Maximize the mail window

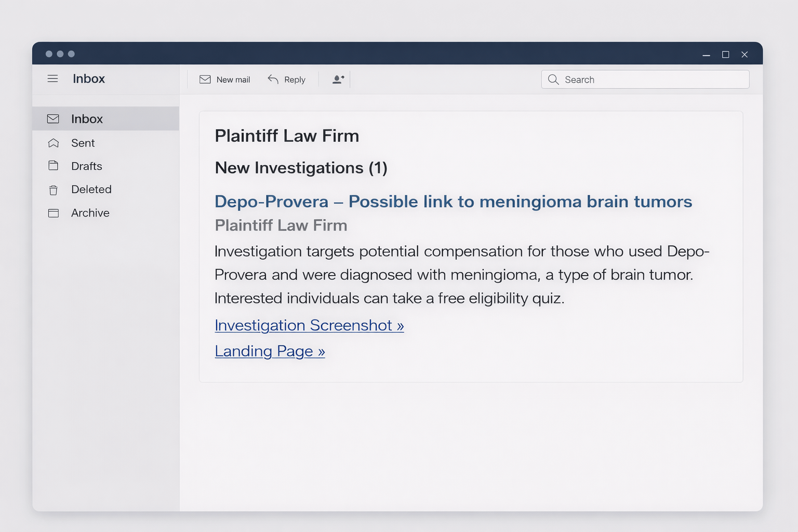point(725,55)
